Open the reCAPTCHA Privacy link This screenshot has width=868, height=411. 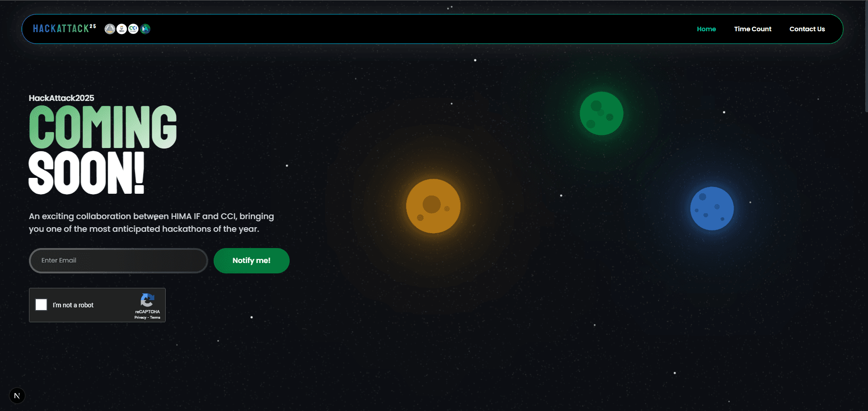(x=140, y=317)
